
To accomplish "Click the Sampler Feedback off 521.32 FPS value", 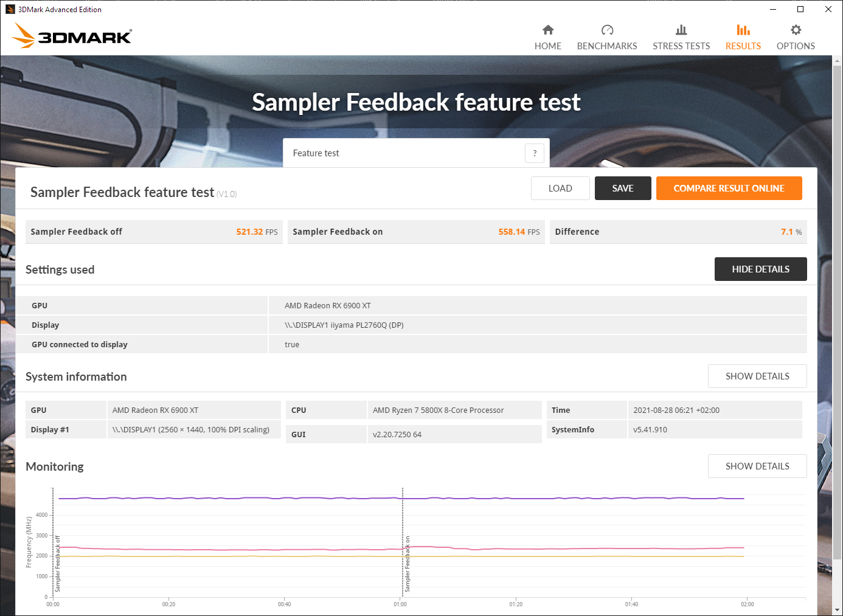I will tap(257, 232).
